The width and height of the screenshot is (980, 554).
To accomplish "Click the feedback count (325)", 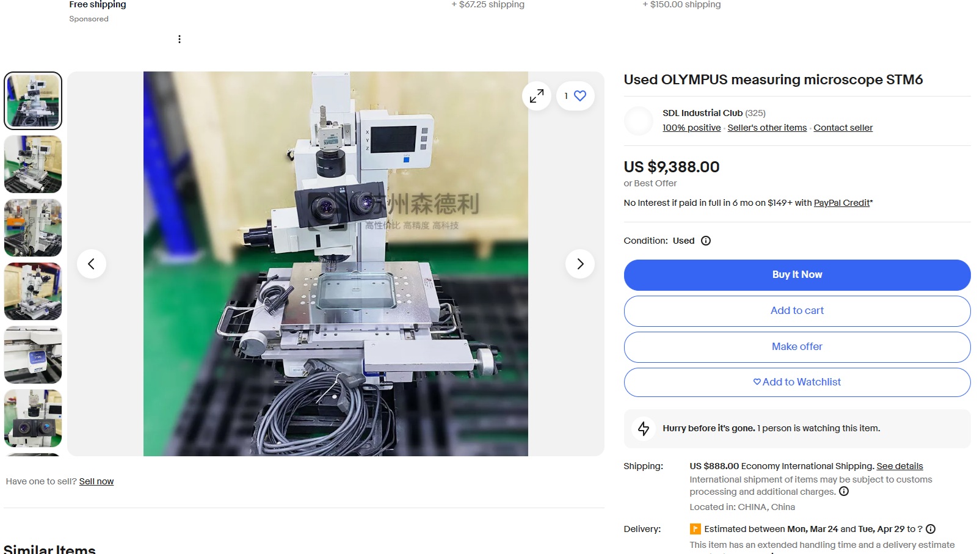I will pos(755,113).
